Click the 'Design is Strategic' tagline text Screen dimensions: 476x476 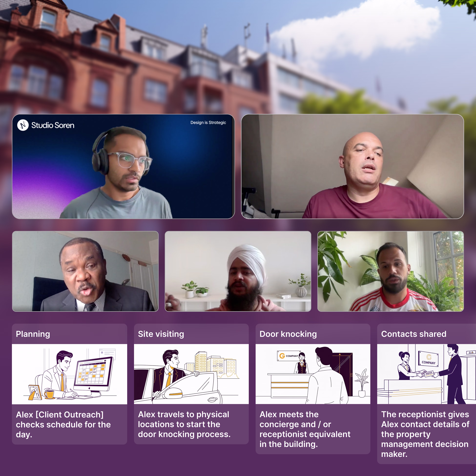208,122
